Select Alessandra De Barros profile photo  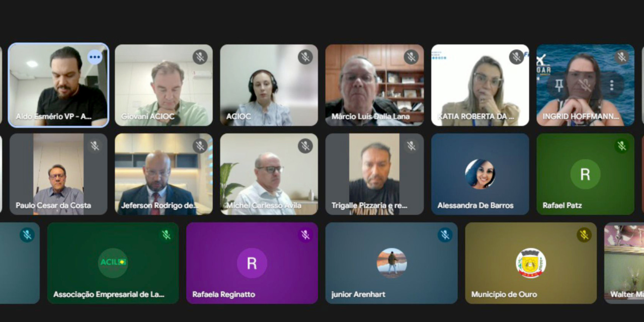click(480, 174)
